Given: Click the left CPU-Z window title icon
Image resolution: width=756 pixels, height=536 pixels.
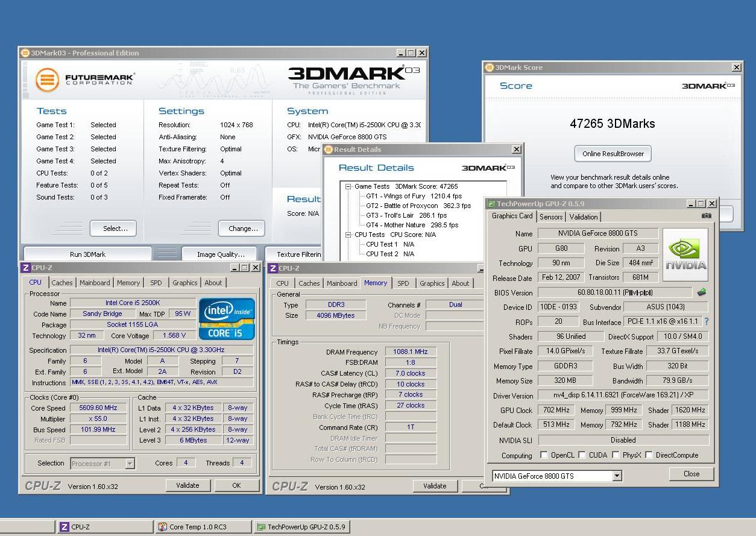Looking at the screenshot, I should (x=25, y=268).
